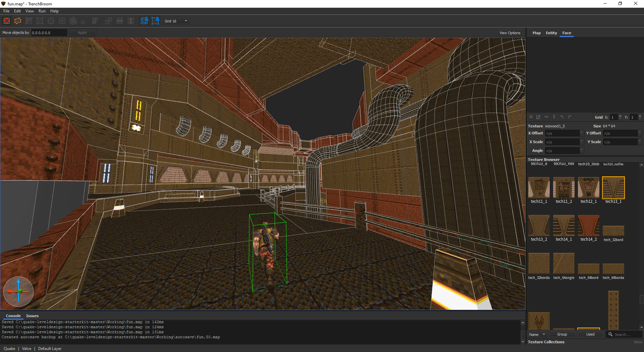Toggle texture lock toolbar button
This screenshot has width=644, height=352.
coord(144,21)
